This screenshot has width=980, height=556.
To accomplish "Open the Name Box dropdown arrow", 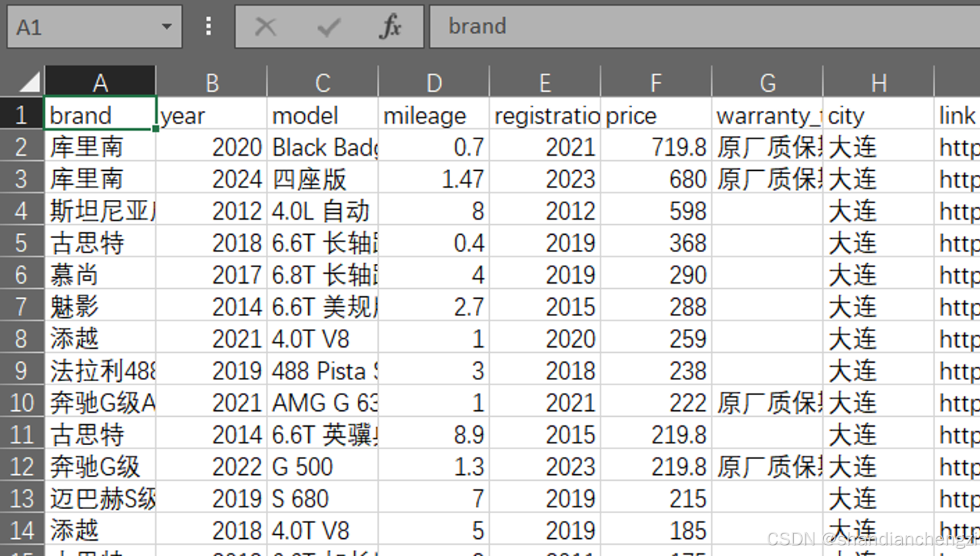I will point(166,26).
